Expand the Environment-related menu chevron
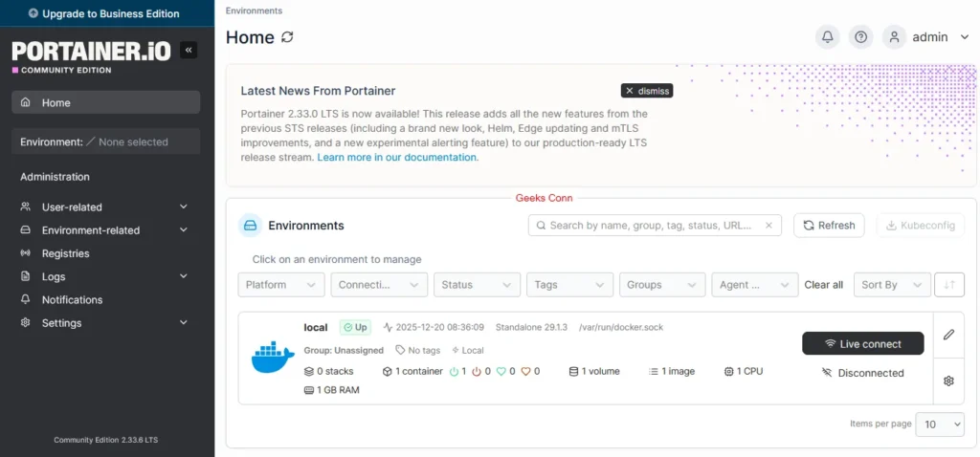This screenshot has height=457, width=980. click(x=183, y=229)
